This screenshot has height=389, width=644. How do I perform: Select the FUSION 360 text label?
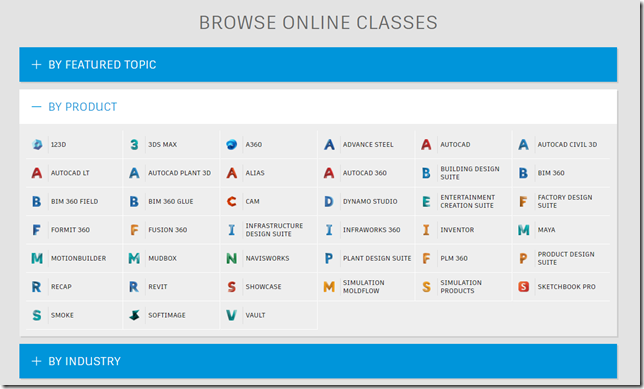point(168,230)
